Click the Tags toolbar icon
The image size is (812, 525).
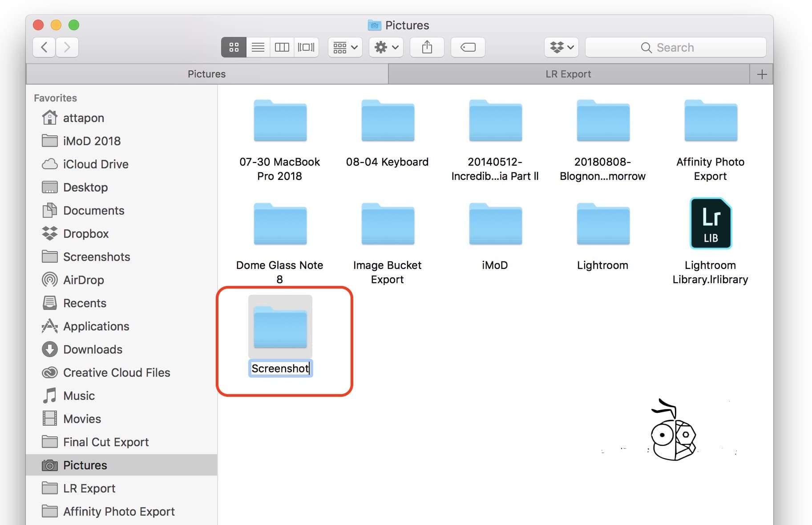tap(468, 47)
